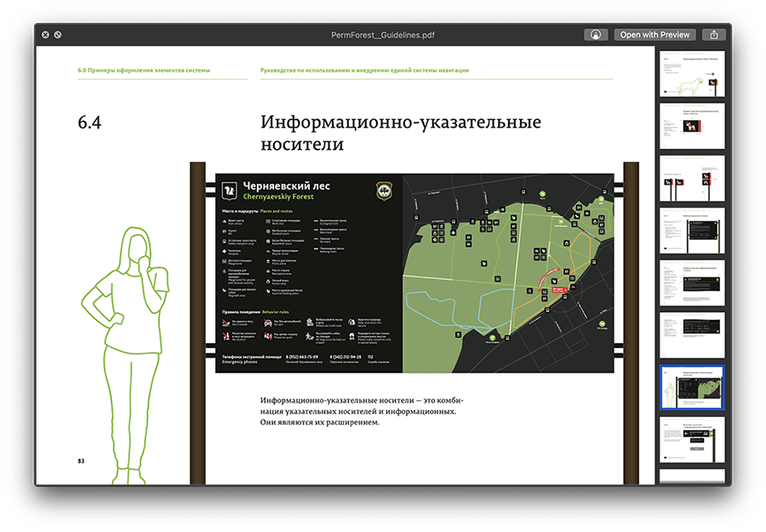Open the thumbnail just below the highlighted page
The width and height of the screenshot is (766, 532).
point(692,438)
